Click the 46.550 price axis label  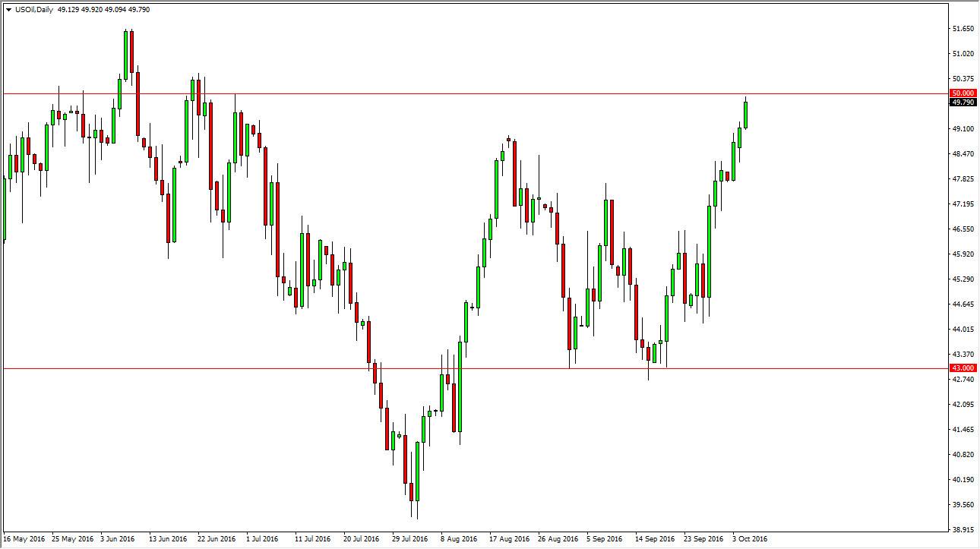pos(962,229)
